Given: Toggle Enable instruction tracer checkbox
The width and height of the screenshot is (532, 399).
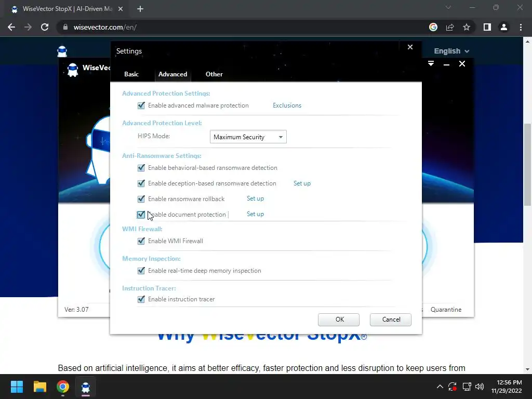Looking at the screenshot, I should pyautogui.click(x=141, y=299).
